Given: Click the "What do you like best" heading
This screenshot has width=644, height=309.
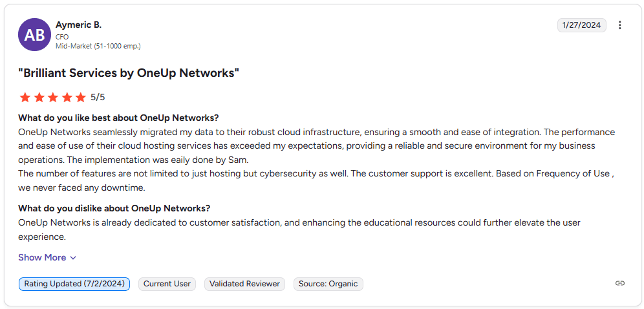Looking at the screenshot, I should (118, 118).
